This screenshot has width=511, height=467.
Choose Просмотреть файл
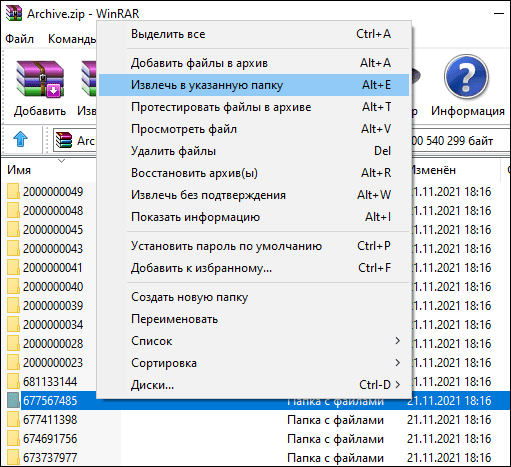254,129
